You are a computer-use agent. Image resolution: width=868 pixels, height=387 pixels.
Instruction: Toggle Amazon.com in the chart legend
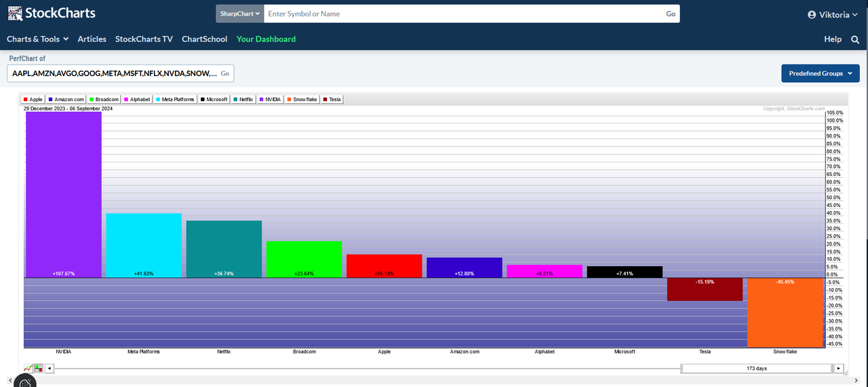[66, 99]
